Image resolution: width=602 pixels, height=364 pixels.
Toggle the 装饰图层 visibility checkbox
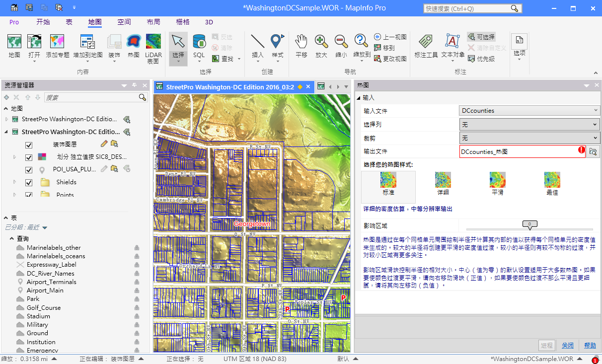tap(29, 145)
